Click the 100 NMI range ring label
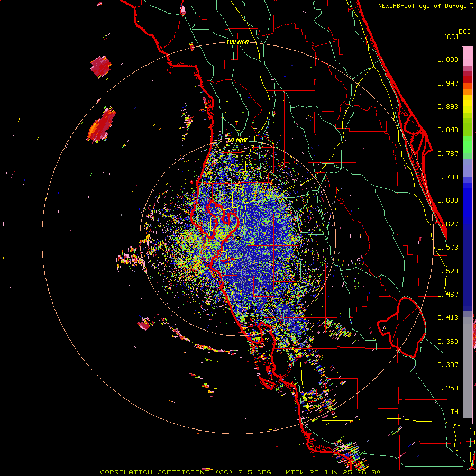Image resolution: width=476 pixels, height=476 pixels. click(237, 42)
